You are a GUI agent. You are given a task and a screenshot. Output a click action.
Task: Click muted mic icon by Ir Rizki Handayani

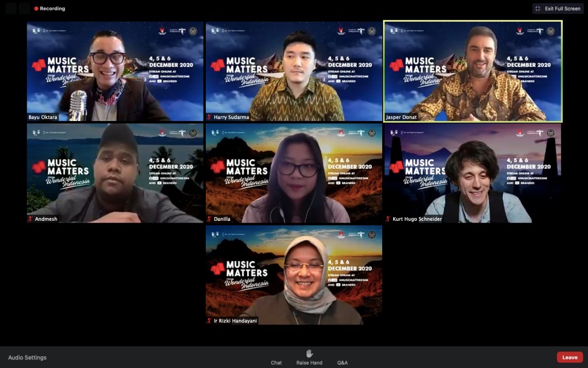pyautogui.click(x=209, y=321)
